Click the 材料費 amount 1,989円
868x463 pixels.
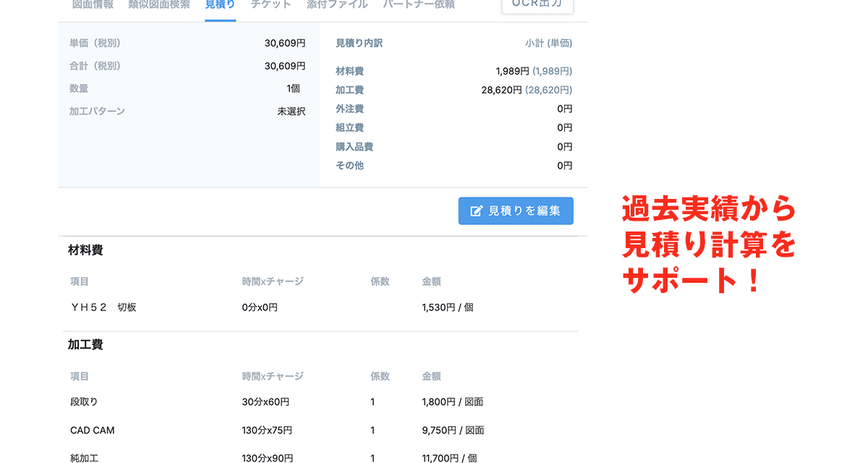pyautogui.click(x=513, y=71)
